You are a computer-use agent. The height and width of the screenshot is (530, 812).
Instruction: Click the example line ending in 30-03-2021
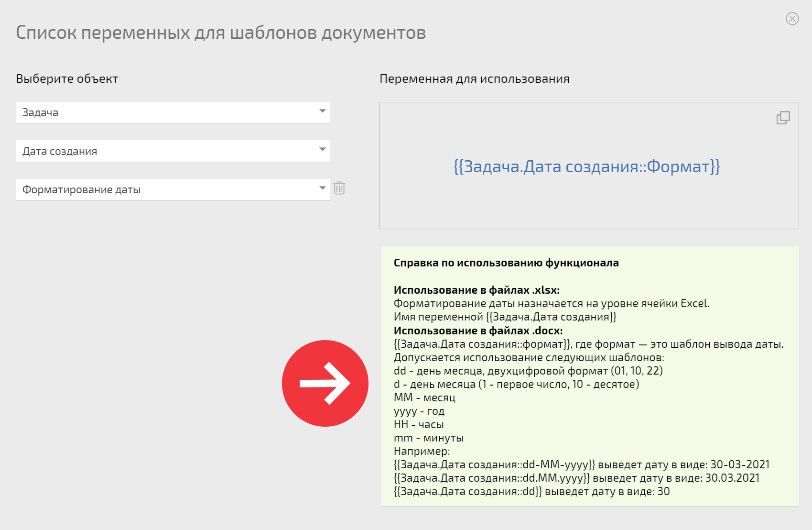(582, 464)
